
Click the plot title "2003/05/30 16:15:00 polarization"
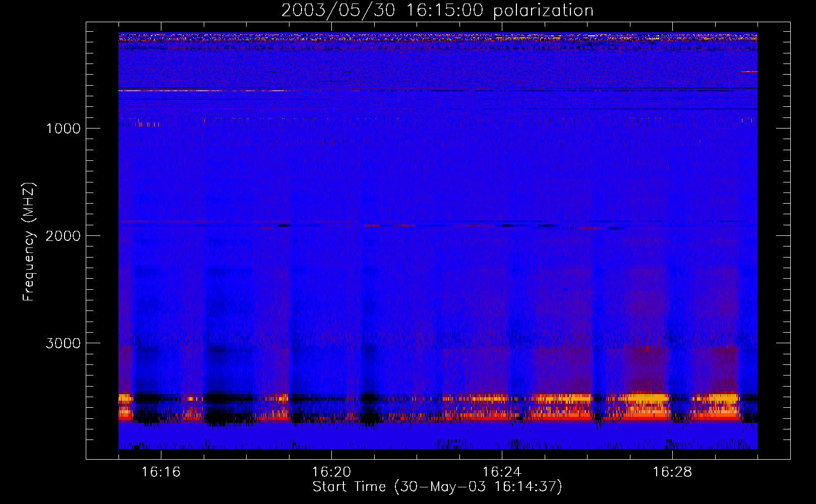point(437,11)
